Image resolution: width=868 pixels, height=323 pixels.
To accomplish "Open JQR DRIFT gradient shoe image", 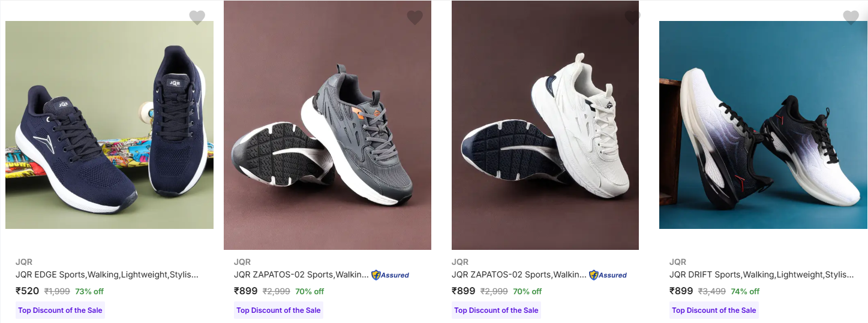I will tap(763, 125).
